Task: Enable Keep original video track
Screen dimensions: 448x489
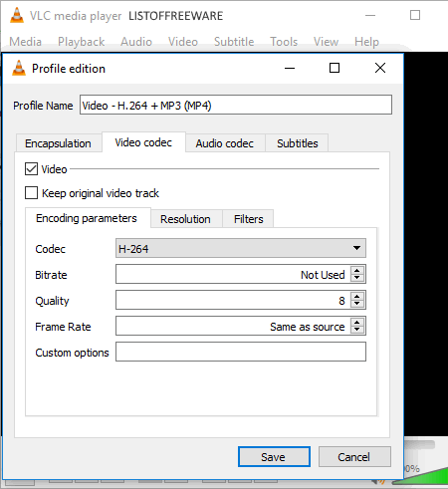Action: click(31, 193)
